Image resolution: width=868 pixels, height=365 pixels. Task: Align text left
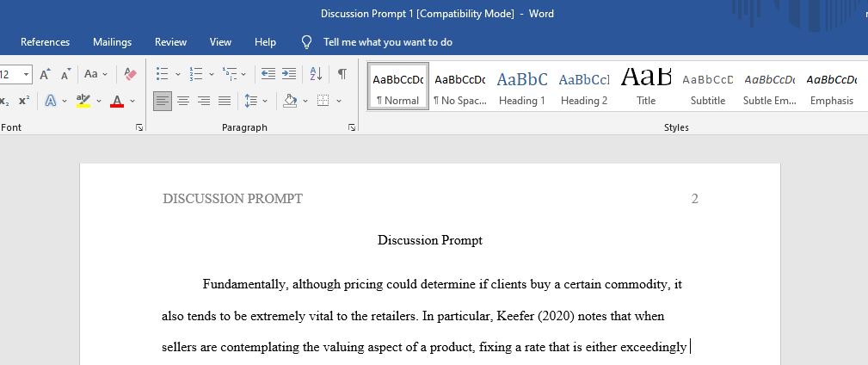tap(163, 101)
